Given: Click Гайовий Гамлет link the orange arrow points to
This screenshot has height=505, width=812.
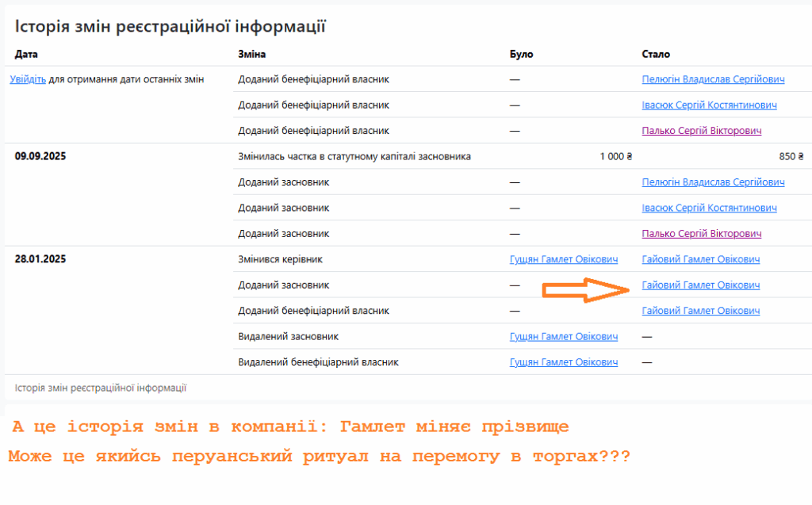Looking at the screenshot, I should coord(700,285).
